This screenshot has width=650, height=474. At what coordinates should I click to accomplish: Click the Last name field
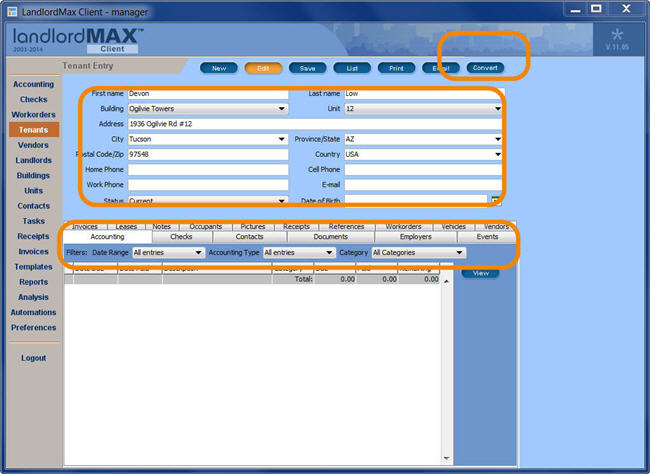tap(423, 94)
